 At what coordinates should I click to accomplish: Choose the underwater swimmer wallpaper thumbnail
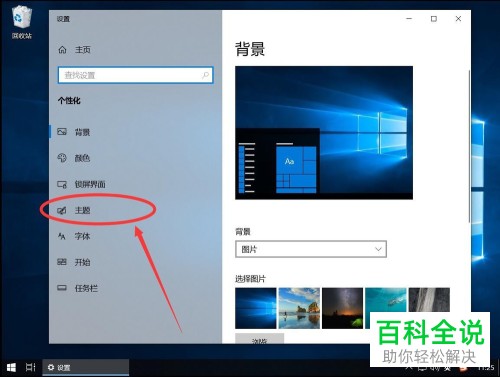click(386, 301)
